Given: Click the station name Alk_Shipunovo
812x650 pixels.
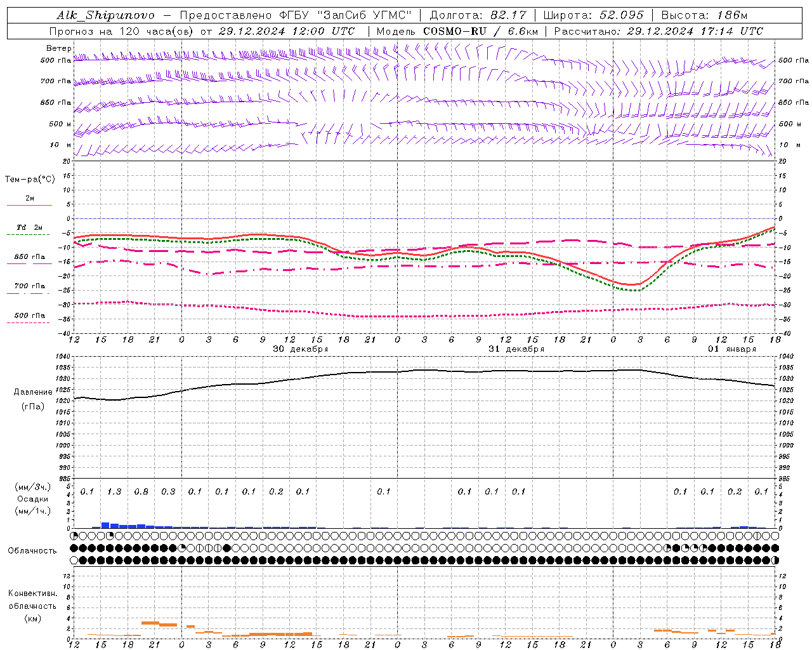Looking at the screenshot, I should pyautogui.click(x=105, y=15).
